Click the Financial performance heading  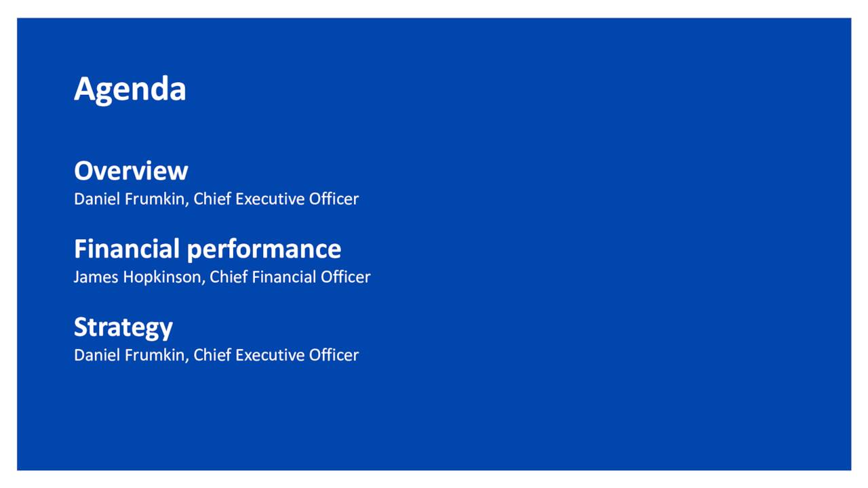click(208, 249)
